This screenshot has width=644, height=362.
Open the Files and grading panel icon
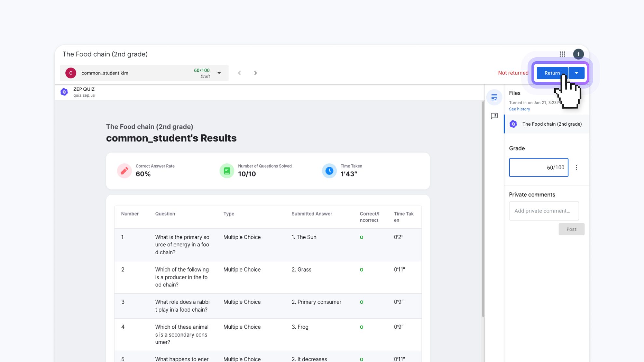494,97
